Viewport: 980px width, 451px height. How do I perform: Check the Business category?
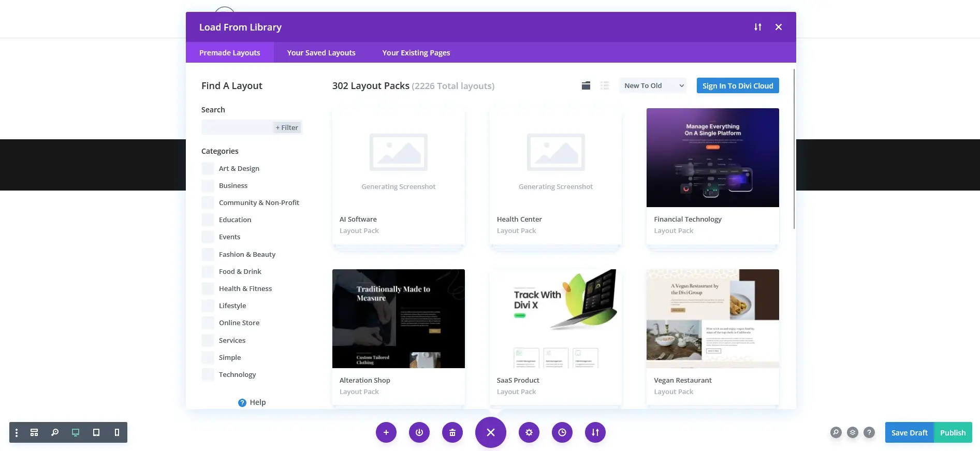[x=208, y=185]
